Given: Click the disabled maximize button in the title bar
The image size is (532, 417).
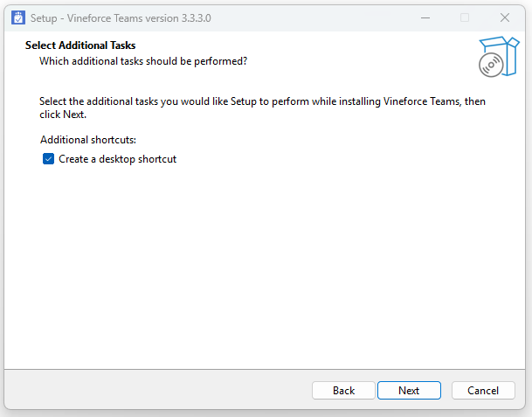Looking at the screenshot, I should (x=465, y=17).
